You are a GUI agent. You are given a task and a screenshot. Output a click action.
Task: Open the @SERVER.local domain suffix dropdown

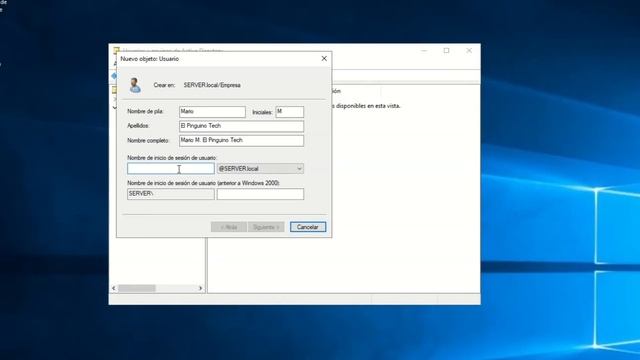[x=260, y=169]
